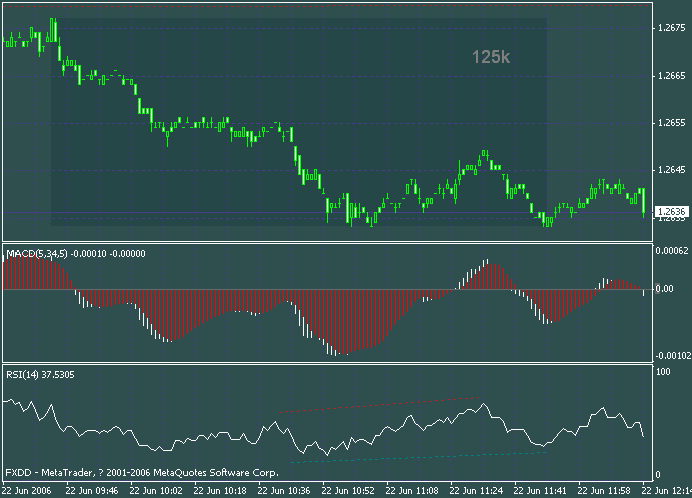Click the 22 Jun 11:24 time label

click(x=476, y=491)
